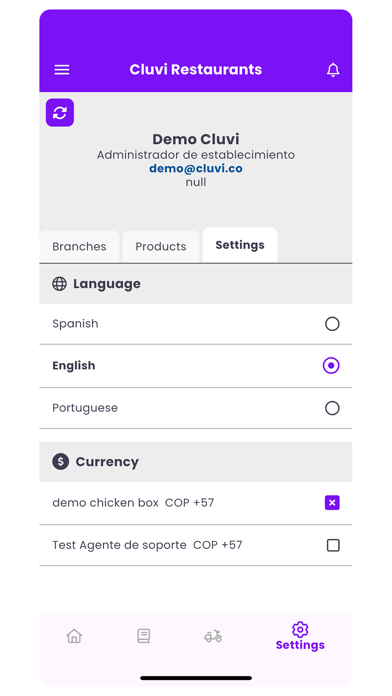Open the demo@cluvi.co email link
Viewport: 392px width, 696px height.
pos(196,169)
